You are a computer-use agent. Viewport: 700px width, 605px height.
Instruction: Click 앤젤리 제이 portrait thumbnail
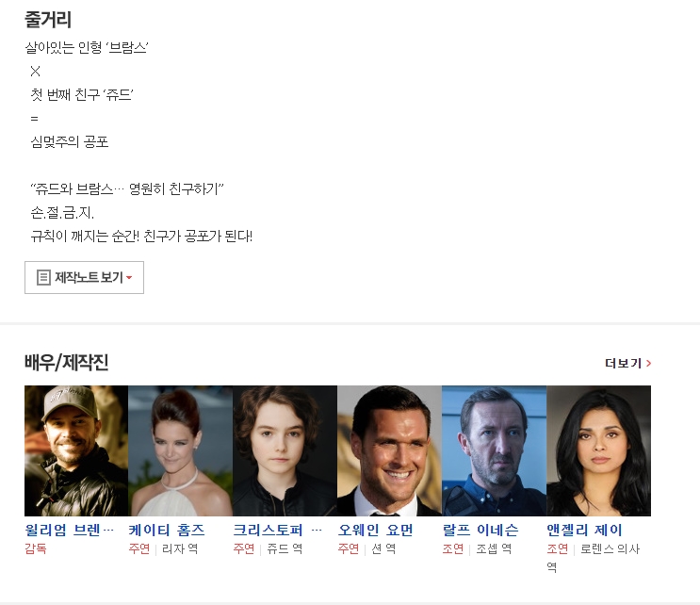pos(598,451)
